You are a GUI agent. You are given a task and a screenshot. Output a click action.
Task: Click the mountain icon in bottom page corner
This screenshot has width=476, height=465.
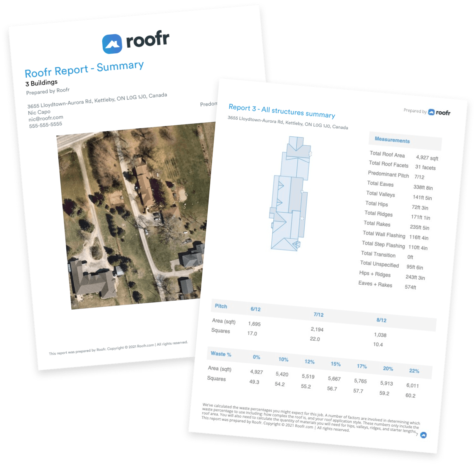coord(424,434)
